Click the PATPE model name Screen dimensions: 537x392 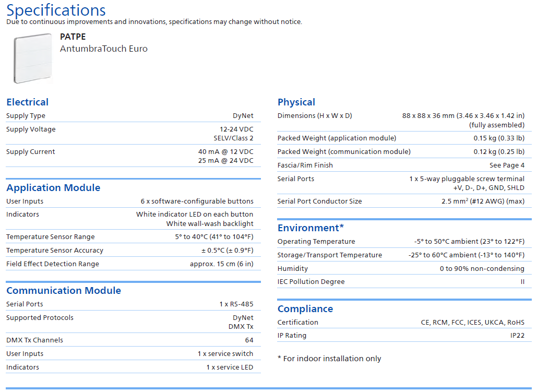point(73,37)
